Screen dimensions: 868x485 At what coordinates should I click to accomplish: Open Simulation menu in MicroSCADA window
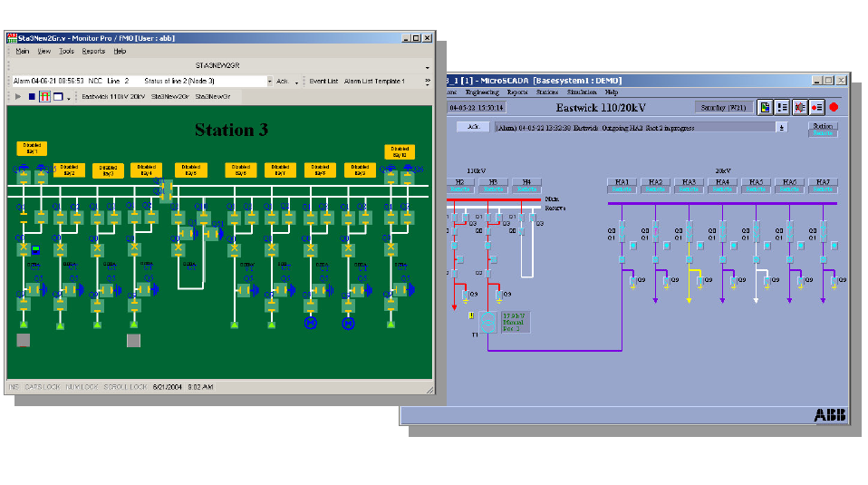click(x=582, y=92)
